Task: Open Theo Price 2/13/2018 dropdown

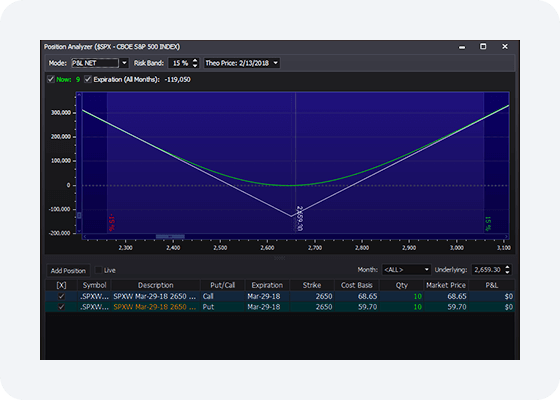Action: click(x=242, y=63)
